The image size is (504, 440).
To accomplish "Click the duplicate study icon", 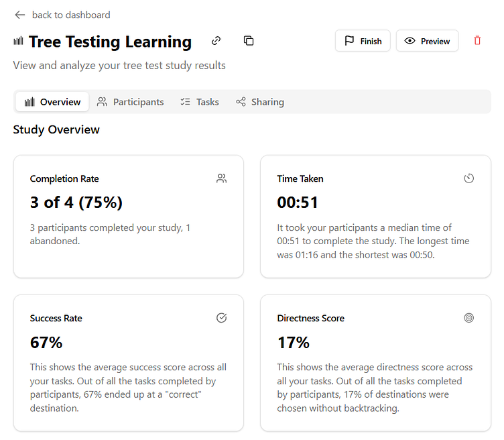I will tap(249, 41).
